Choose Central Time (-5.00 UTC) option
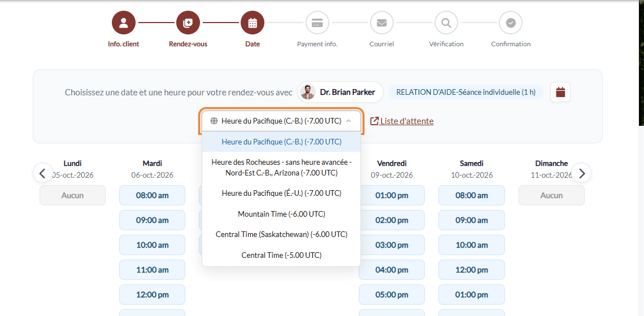644x316 pixels. 281,255
